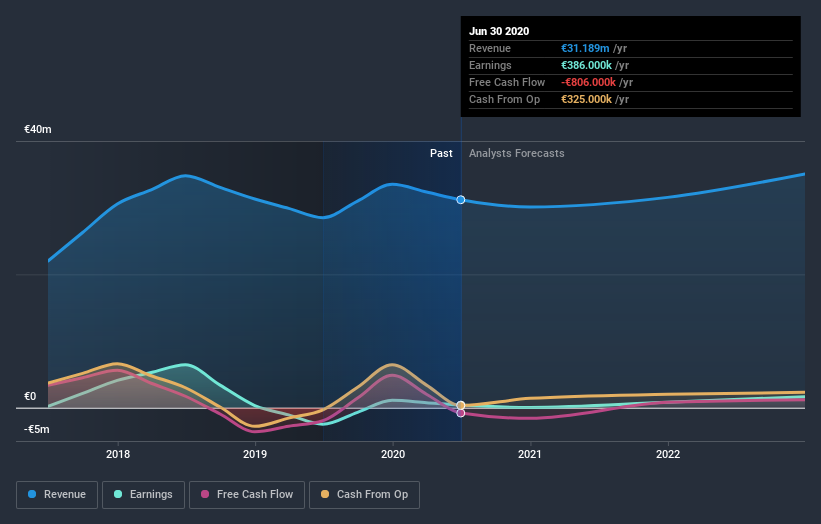Click the 2021 x-axis label
The height and width of the screenshot is (524, 821).
click(x=530, y=454)
